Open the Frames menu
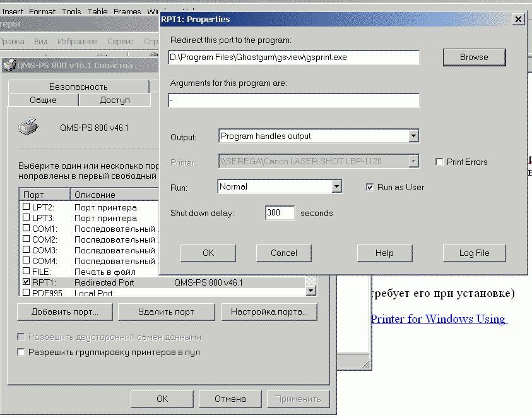 [127, 11]
